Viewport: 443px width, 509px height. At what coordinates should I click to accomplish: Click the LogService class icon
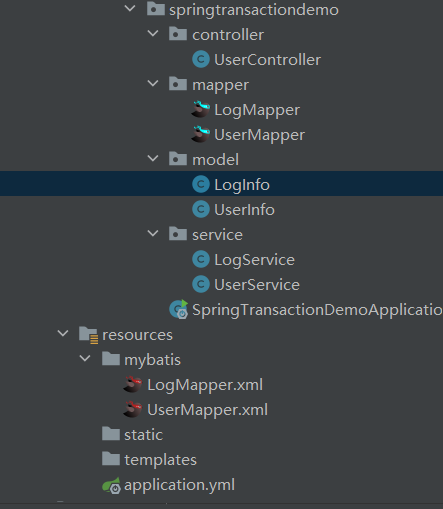(x=201, y=259)
